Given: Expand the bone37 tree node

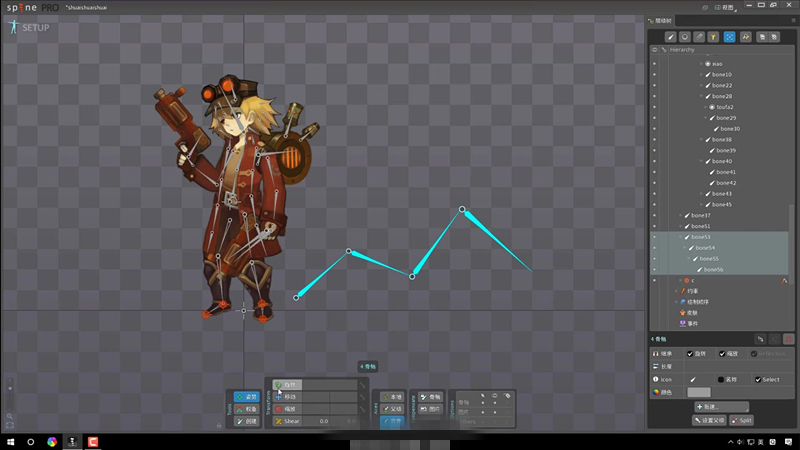Looking at the screenshot, I should point(681,215).
